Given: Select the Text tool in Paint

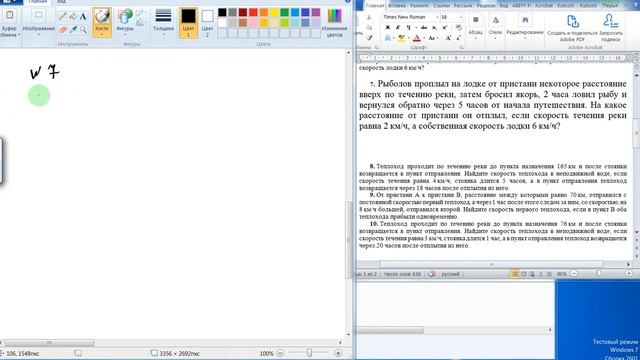Looking at the screenshot, I should click(83, 17).
